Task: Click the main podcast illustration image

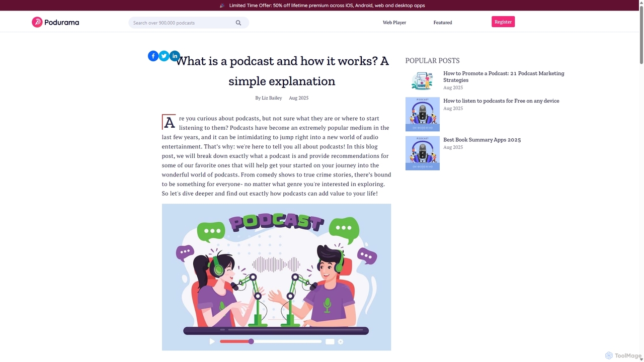Action: click(276, 277)
